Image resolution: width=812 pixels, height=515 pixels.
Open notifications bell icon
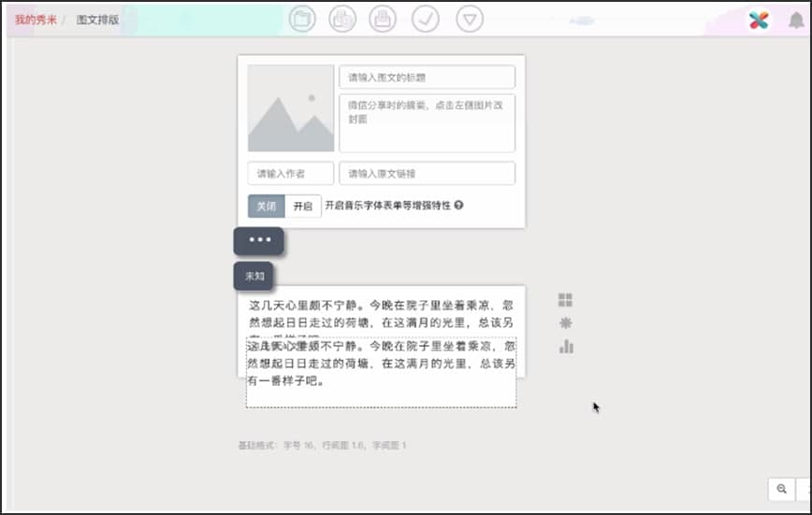click(x=796, y=21)
